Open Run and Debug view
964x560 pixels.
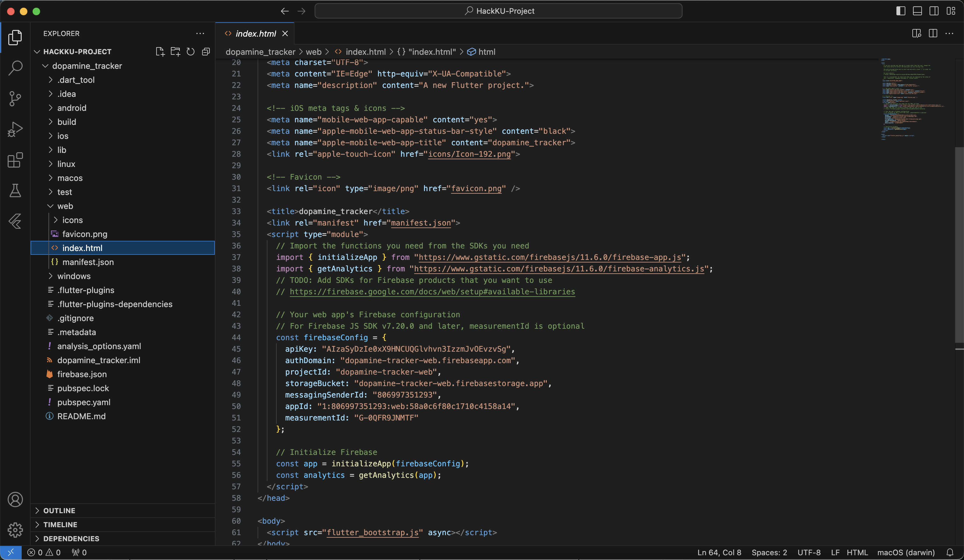pyautogui.click(x=15, y=129)
